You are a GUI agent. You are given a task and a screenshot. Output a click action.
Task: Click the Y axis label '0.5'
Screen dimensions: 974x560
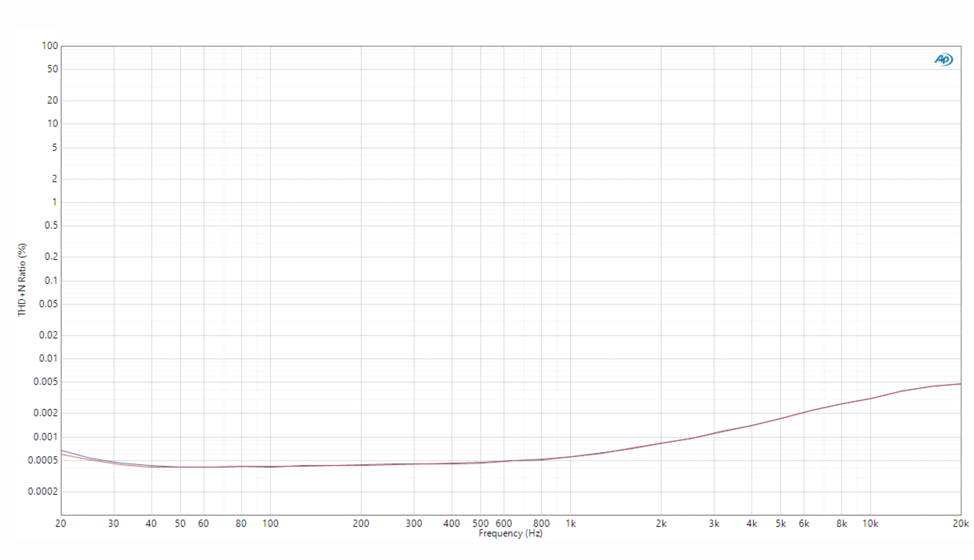[51, 225]
